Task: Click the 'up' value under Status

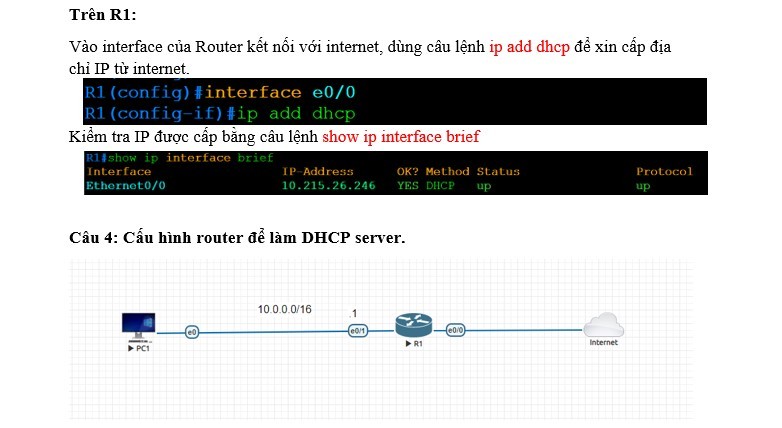Action: pos(484,186)
